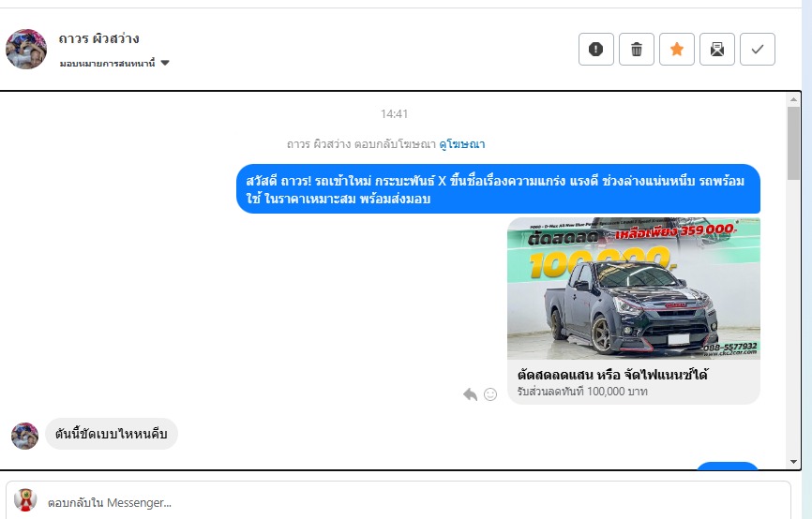Open the pickup truck ad image

(x=634, y=289)
